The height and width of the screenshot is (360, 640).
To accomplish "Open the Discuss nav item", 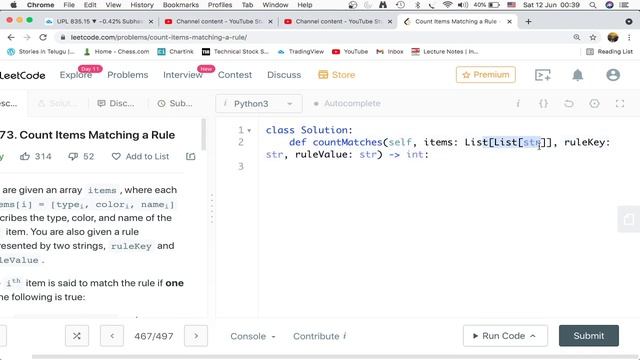I will point(284,75).
